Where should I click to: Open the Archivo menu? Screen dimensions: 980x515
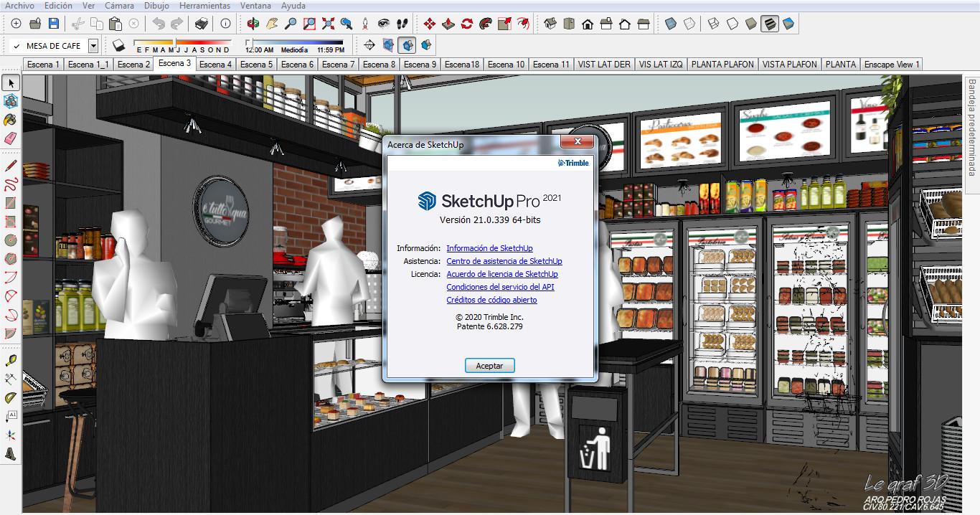click(x=19, y=6)
